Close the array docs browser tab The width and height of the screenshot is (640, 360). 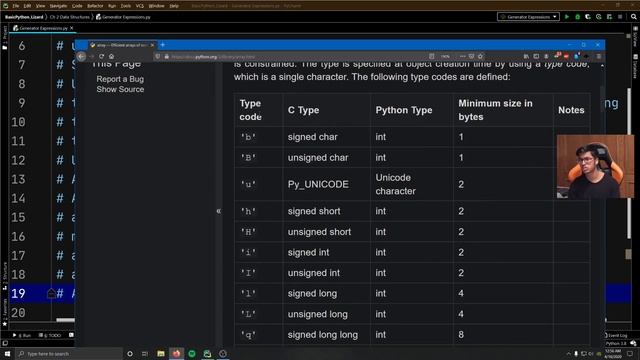152,45
